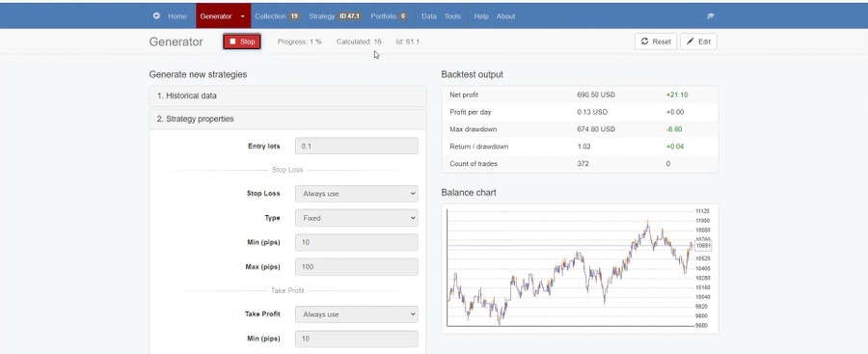Viewport: 868px width, 354px height.
Task: Click the Entry lots input field
Action: coord(357,147)
